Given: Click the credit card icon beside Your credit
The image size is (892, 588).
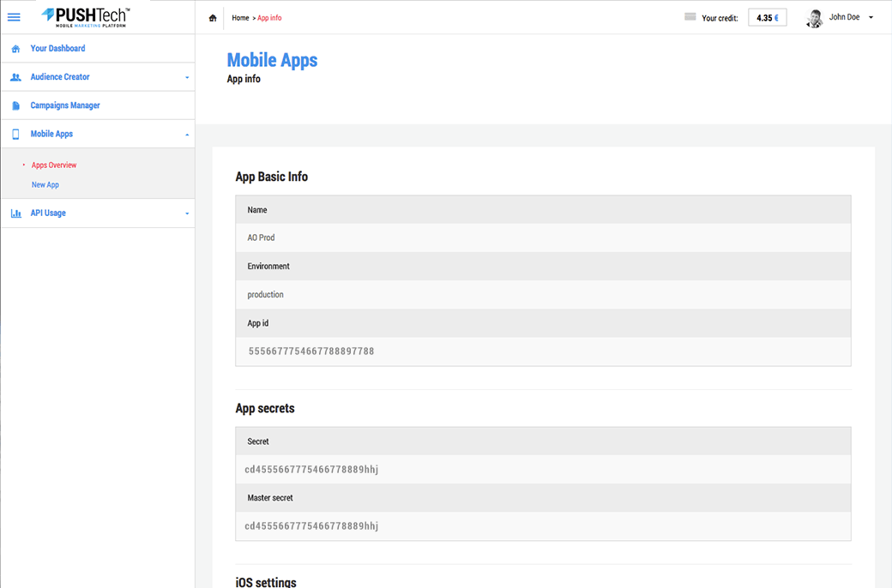Looking at the screenshot, I should tap(690, 17).
